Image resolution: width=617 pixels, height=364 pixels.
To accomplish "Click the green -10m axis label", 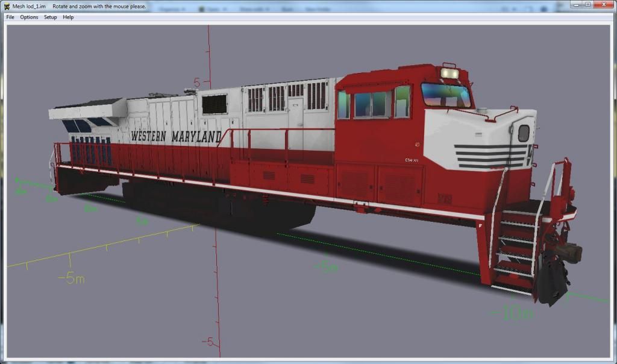I will [x=512, y=313].
